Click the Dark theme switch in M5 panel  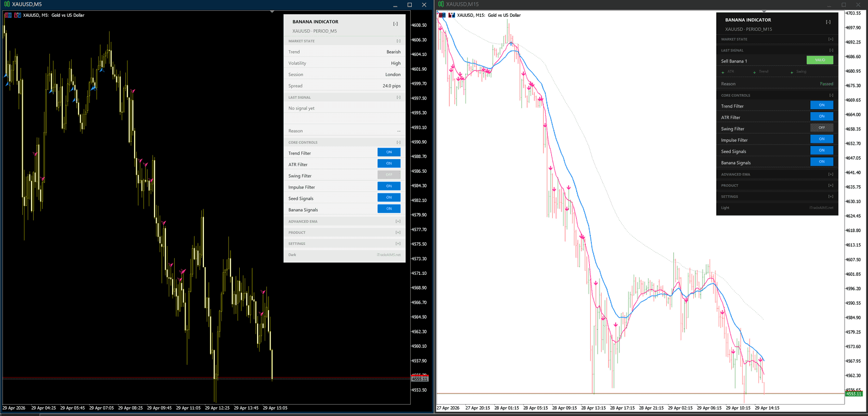tap(292, 255)
